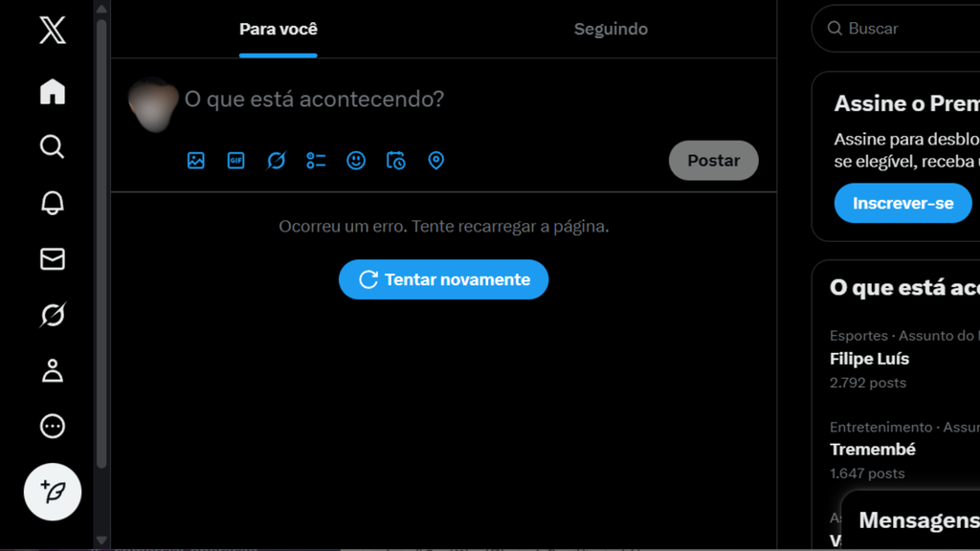Screen dimensions: 980x551
Task: Add a GIF to the post
Action: click(235, 161)
